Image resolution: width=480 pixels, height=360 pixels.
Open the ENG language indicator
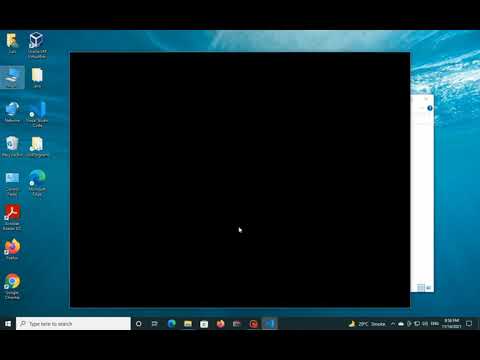[434, 323]
